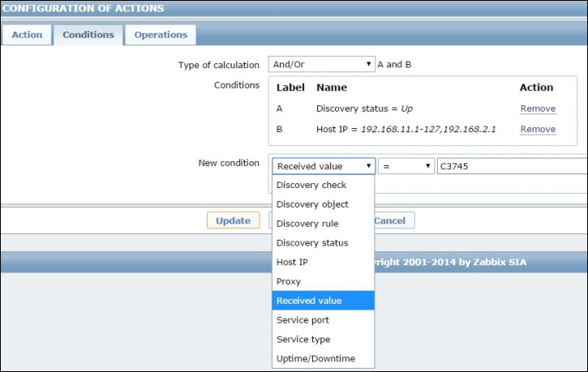This screenshot has height=372, width=588.
Task: Open the equals operator dropdown
Action: click(407, 166)
